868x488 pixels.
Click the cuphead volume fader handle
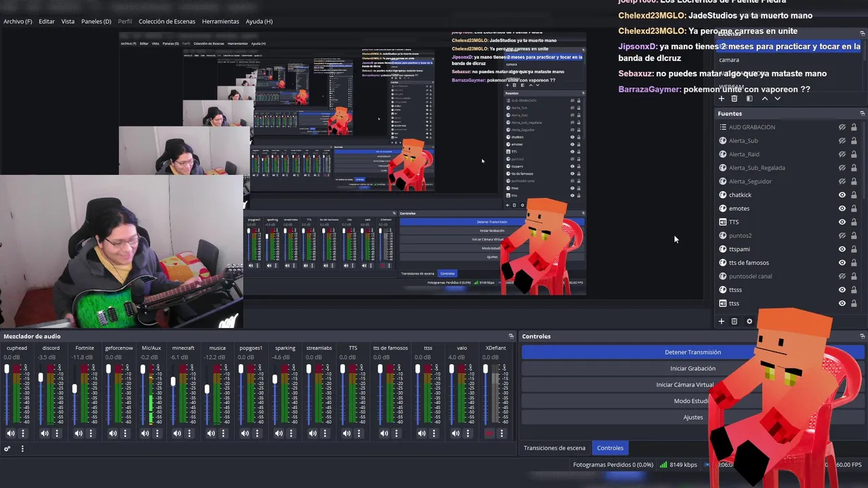pyautogui.click(x=7, y=369)
